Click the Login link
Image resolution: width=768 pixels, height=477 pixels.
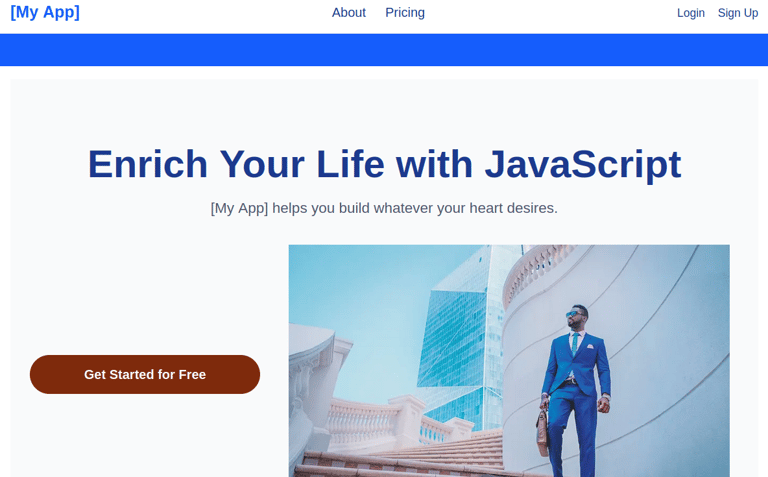(691, 13)
